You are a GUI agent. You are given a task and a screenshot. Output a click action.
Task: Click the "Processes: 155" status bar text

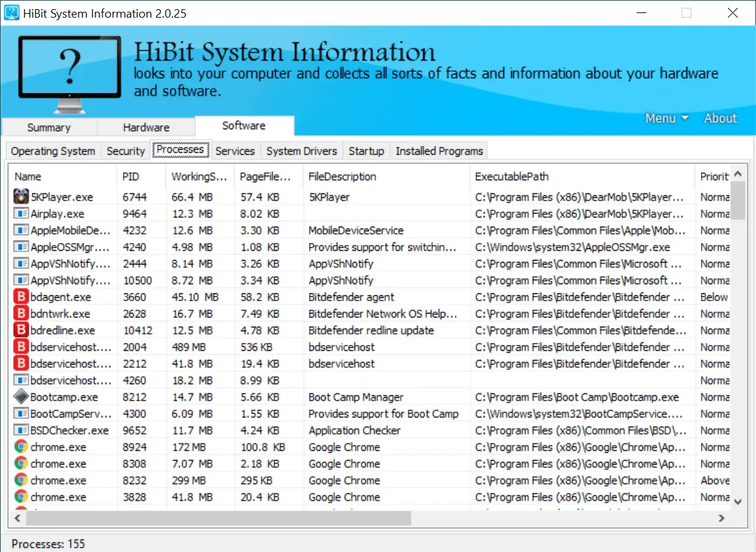pos(48,544)
